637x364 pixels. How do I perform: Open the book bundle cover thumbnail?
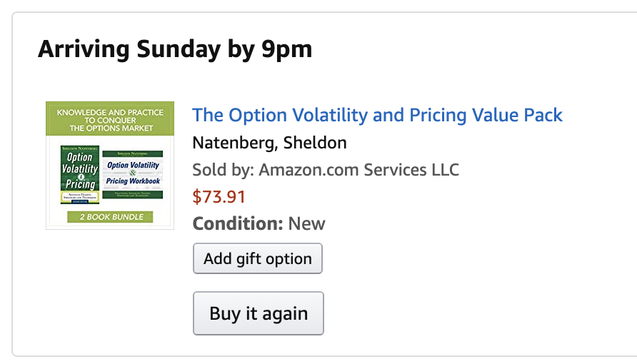110,166
